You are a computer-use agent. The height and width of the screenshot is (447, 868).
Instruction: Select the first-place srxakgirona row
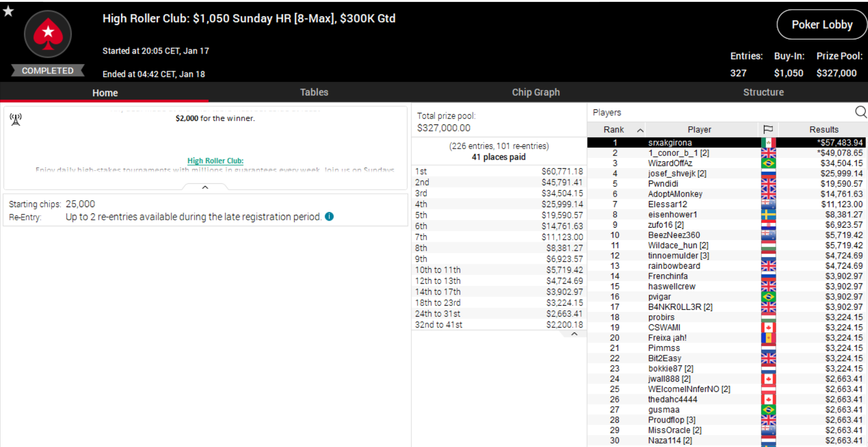(670, 143)
